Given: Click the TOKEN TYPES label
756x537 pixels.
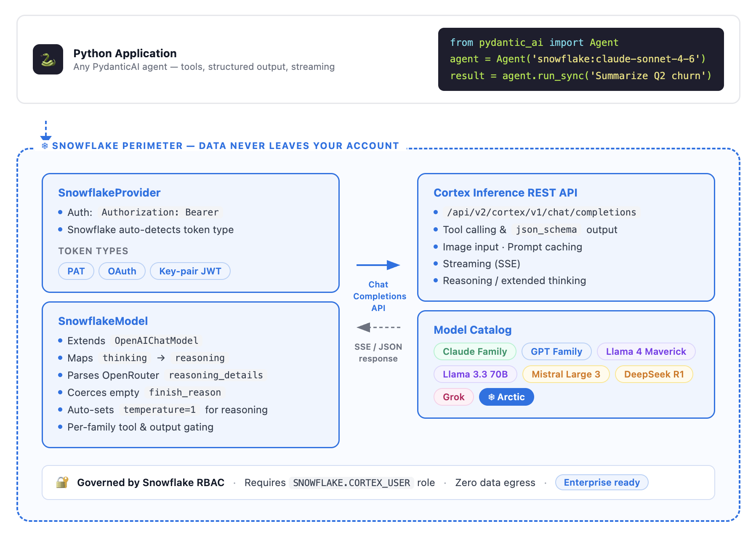Looking at the screenshot, I should (93, 251).
